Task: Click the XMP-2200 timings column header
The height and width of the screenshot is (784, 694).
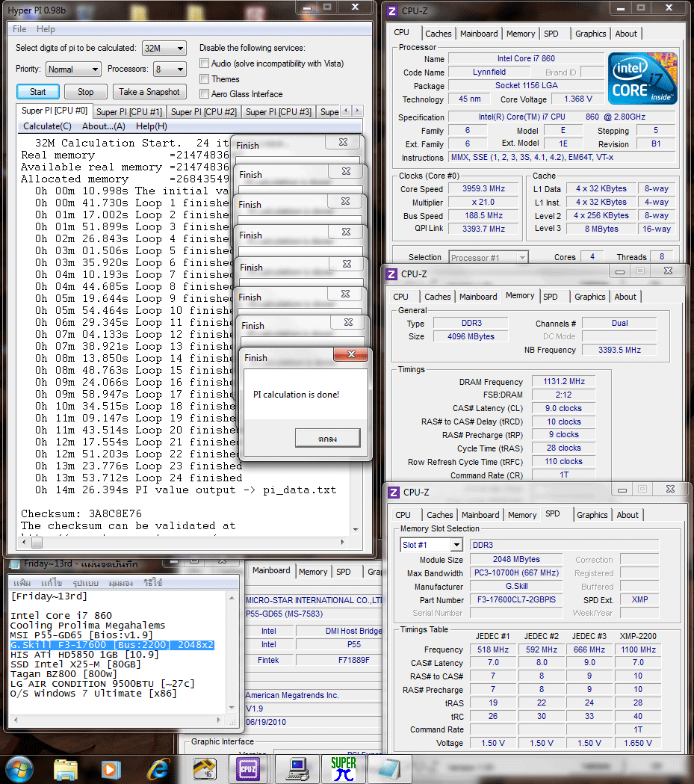Action: click(638, 637)
